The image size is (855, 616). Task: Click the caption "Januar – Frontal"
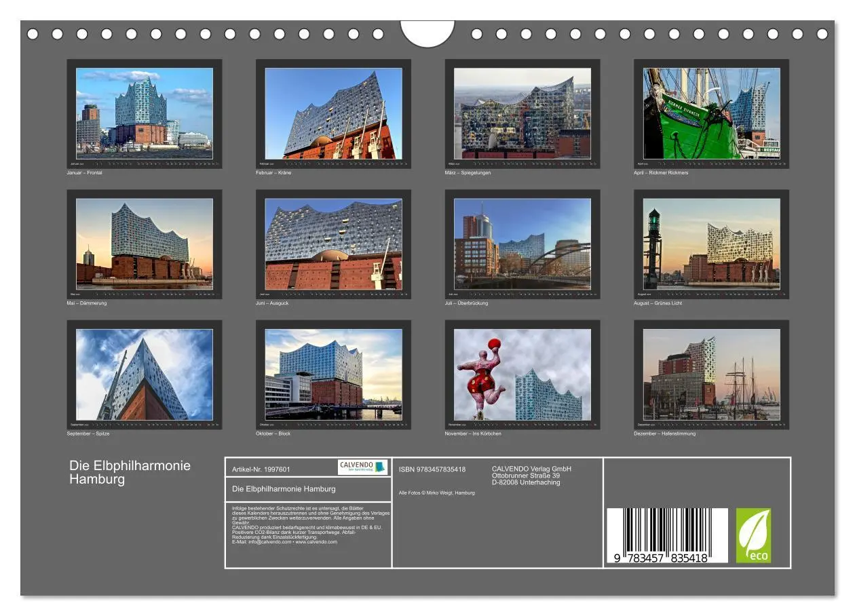(85, 173)
